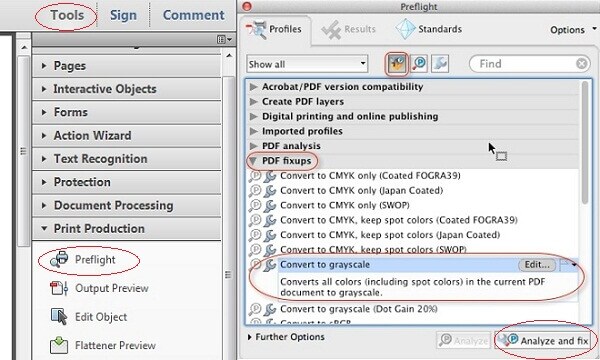
Task: Select the single fixups wrench icon
Action: point(440,64)
